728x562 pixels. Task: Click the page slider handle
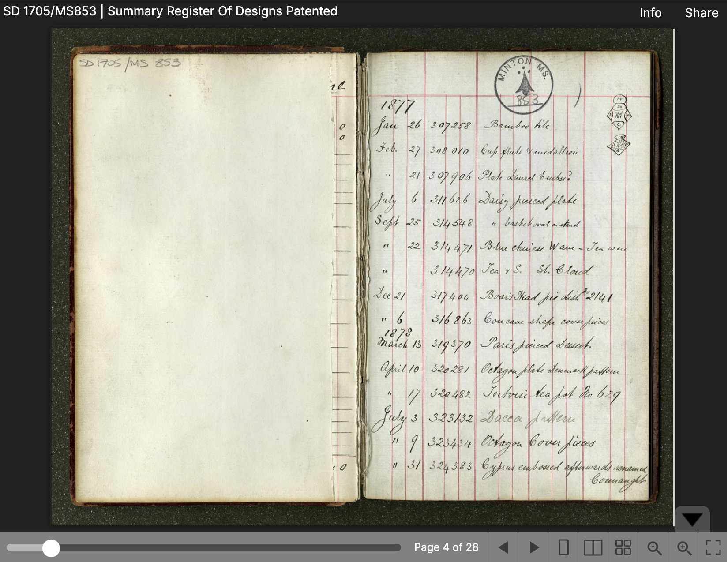click(x=51, y=548)
